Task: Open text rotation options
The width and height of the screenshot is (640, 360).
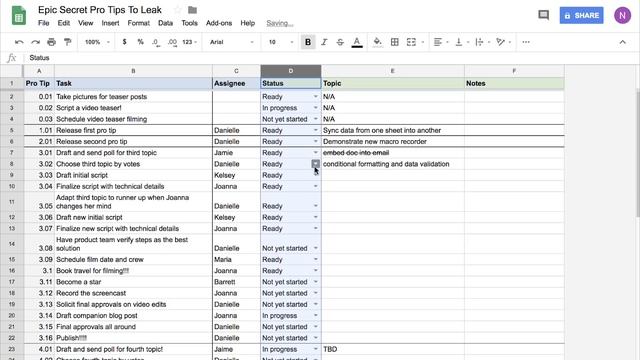Action: pyautogui.click(x=504, y=42)
